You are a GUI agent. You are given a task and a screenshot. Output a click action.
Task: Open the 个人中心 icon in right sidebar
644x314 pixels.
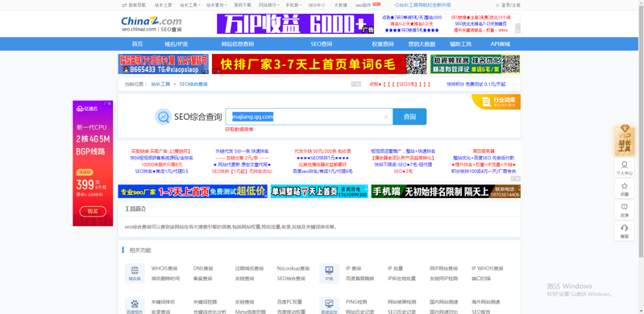[625, 168]
